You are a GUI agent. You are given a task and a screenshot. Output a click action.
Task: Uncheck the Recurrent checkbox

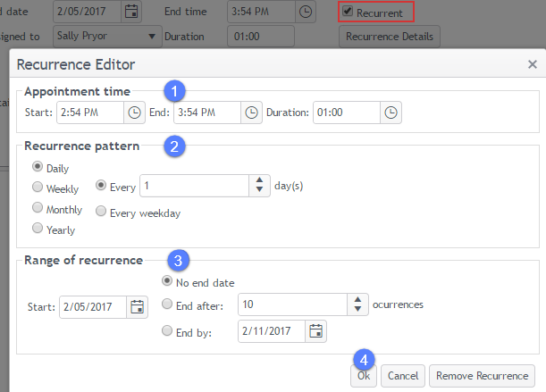(348, 12)
